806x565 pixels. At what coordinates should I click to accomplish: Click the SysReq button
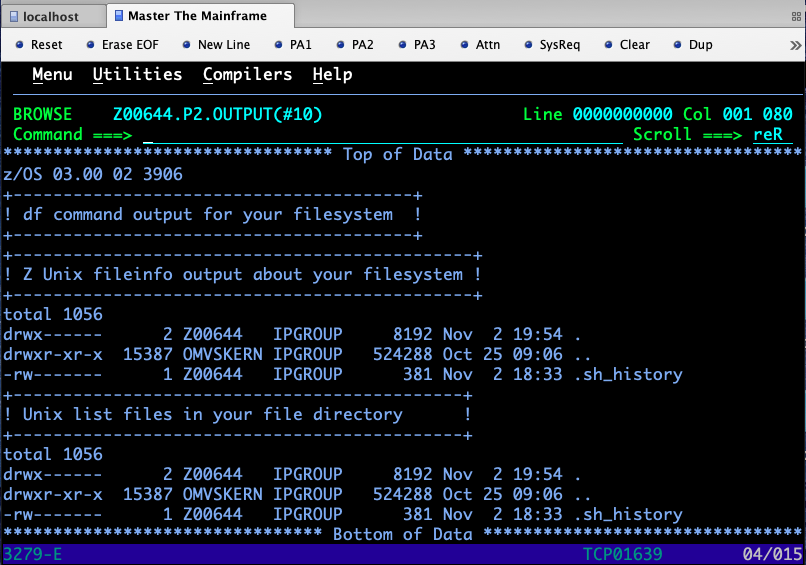tap(552, 45)
